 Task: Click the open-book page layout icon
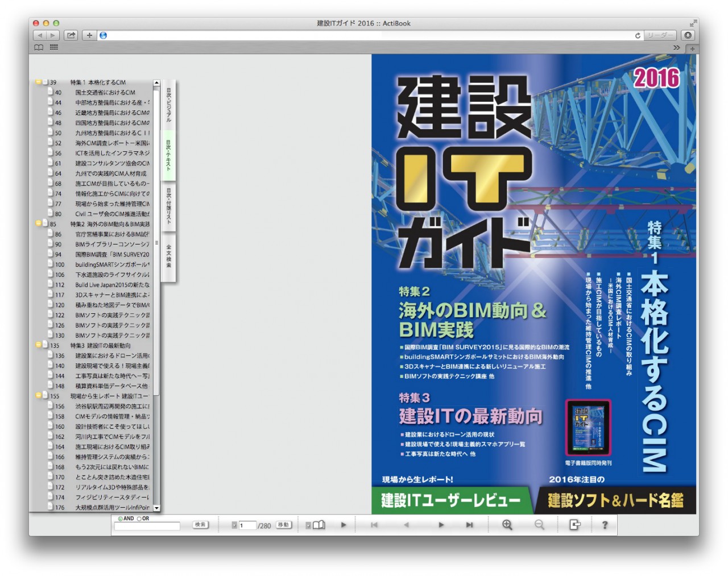(319, 525)
